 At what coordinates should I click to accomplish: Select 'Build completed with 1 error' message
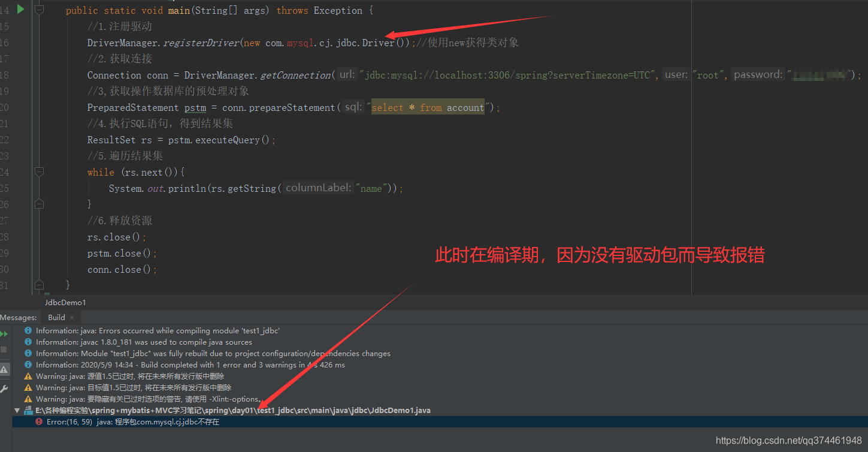tap(190, 365)
